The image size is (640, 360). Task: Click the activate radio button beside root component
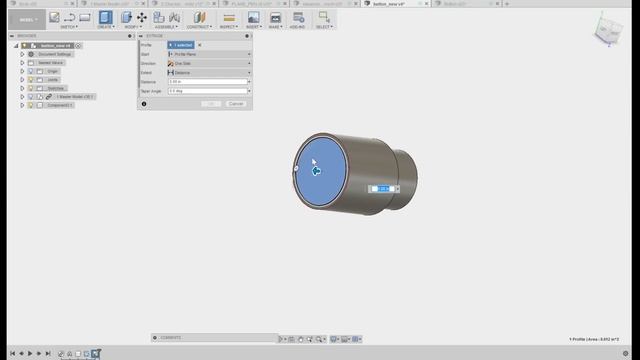click(78, 46)
